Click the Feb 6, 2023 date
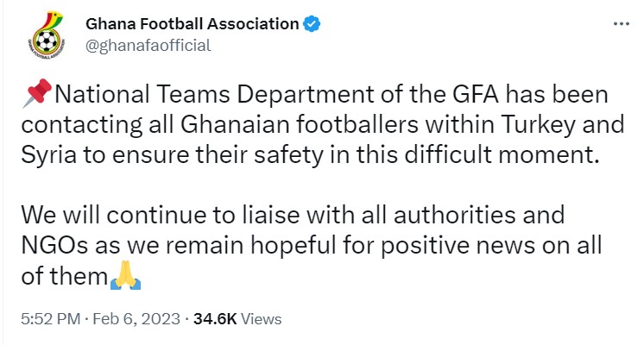This screenshot has height=345, width=644. click(136, 319)
